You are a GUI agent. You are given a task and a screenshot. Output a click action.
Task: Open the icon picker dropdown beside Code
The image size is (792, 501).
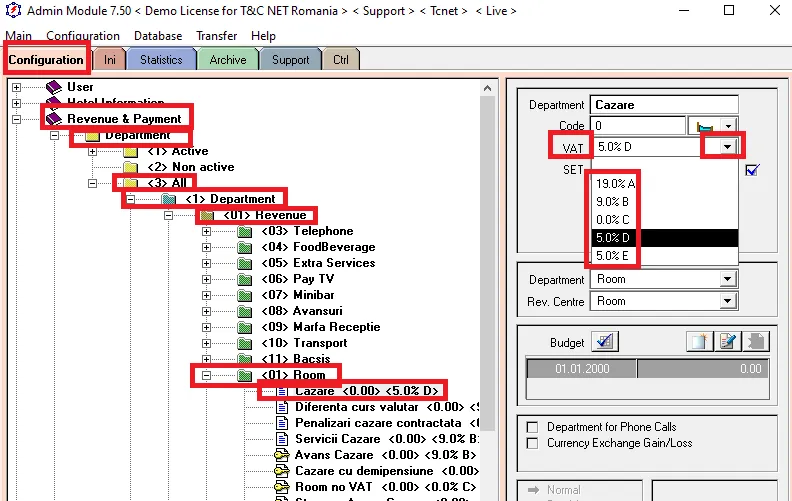[x=728, y=126]
